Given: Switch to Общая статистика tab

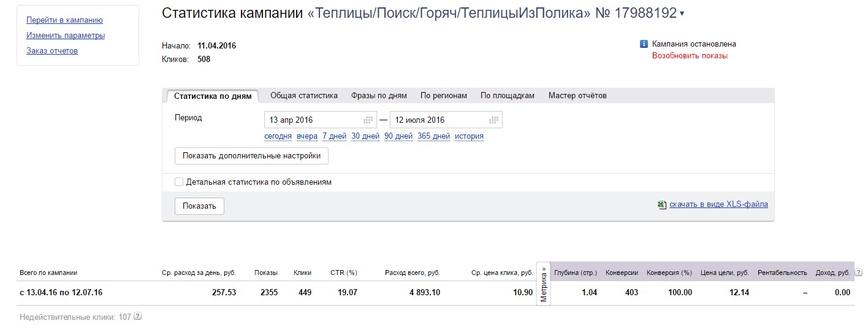Looking at the screenshot, I should [304, 96].
